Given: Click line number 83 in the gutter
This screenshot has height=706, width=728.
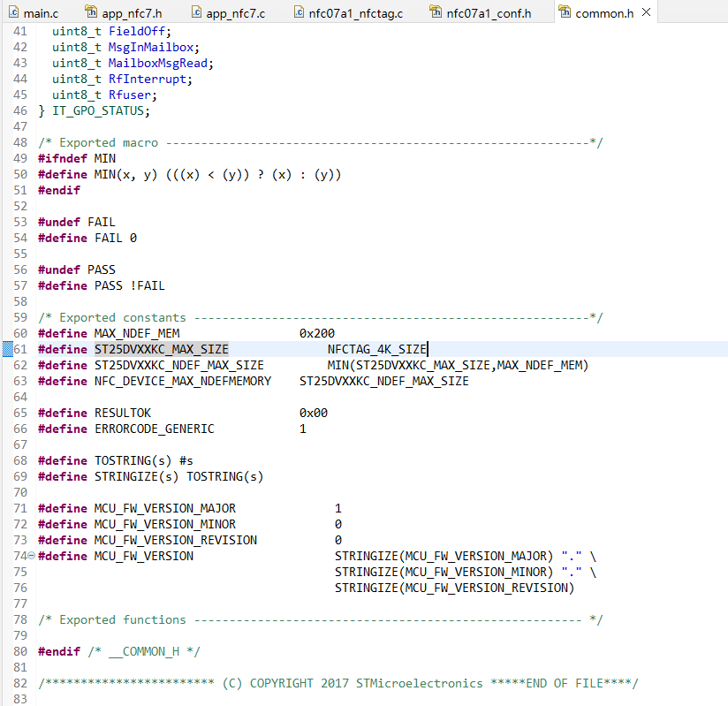Looking at the screenshot, I should (x=20, y=699).
